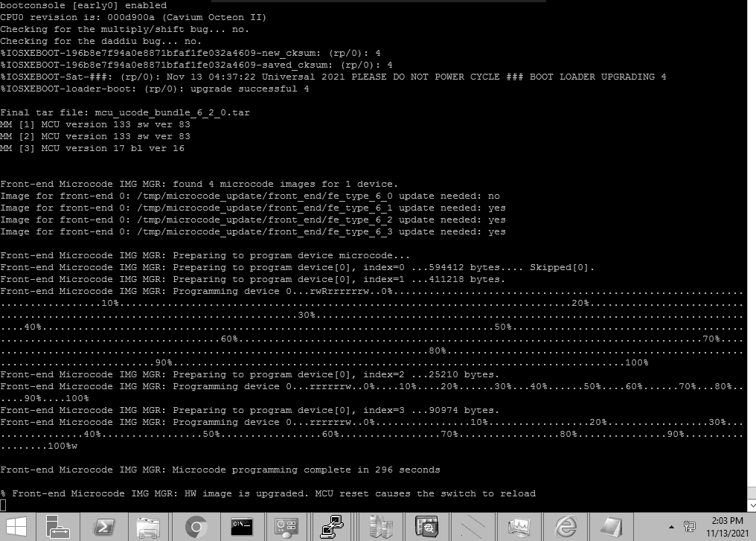Open the Control Panel settings taskbar icon
This screenshot has width=756, height=541.
click(x=285, y=527)
